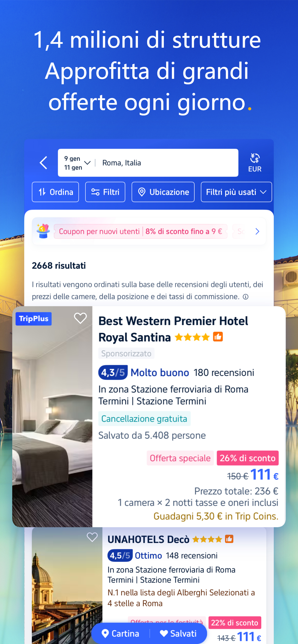Open the Filtri filter panel
This screenshot has width=298, height=644.
105,192
